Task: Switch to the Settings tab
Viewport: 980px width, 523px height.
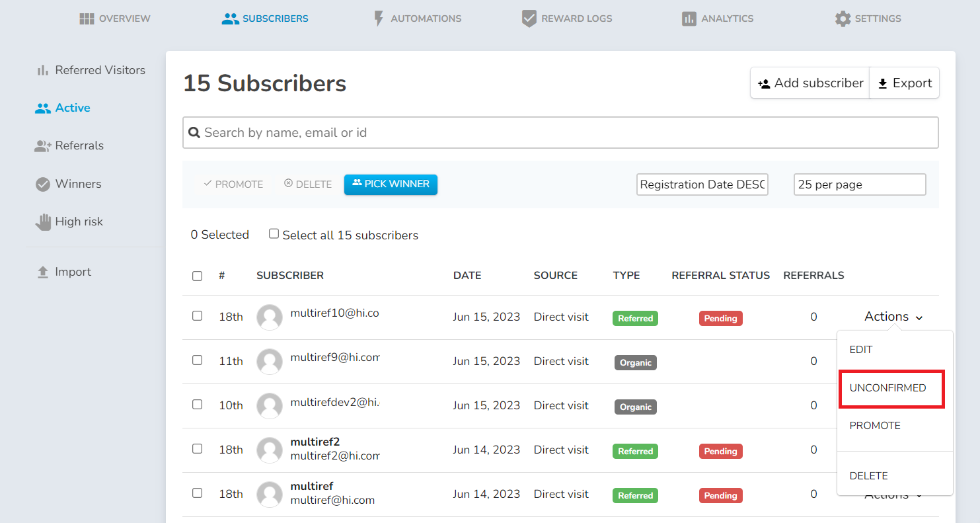Action: (x=868, y=19)
